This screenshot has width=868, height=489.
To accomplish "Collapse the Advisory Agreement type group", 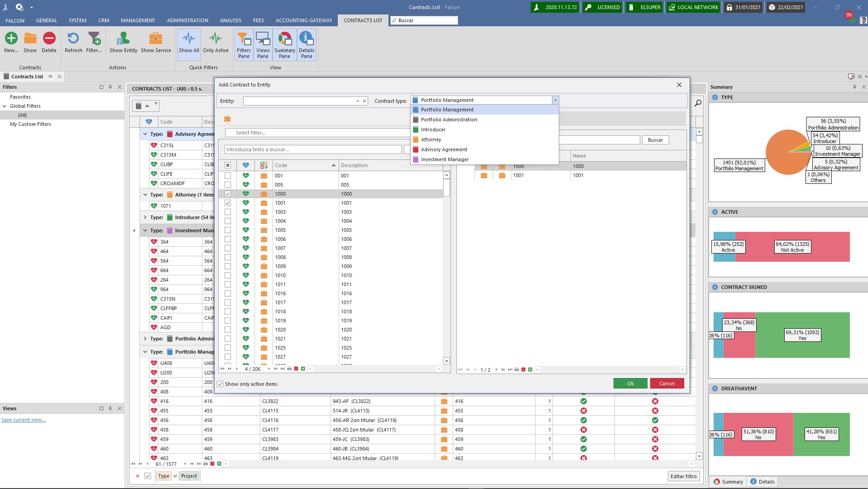I will 145,134.
